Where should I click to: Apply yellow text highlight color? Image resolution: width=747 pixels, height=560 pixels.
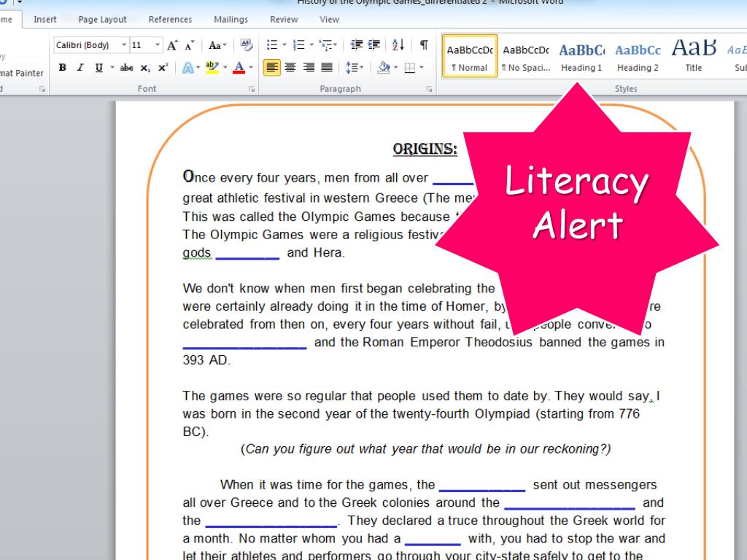tap(212, 68)
